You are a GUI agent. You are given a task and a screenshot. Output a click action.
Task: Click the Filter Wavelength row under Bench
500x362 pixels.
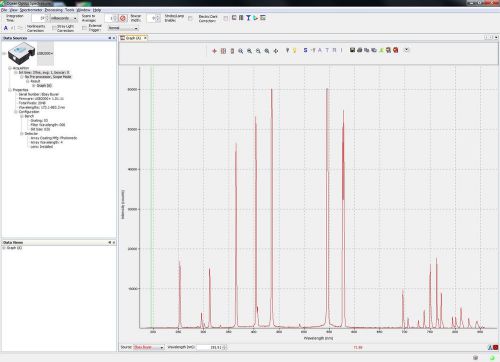[x=48, y=125]
